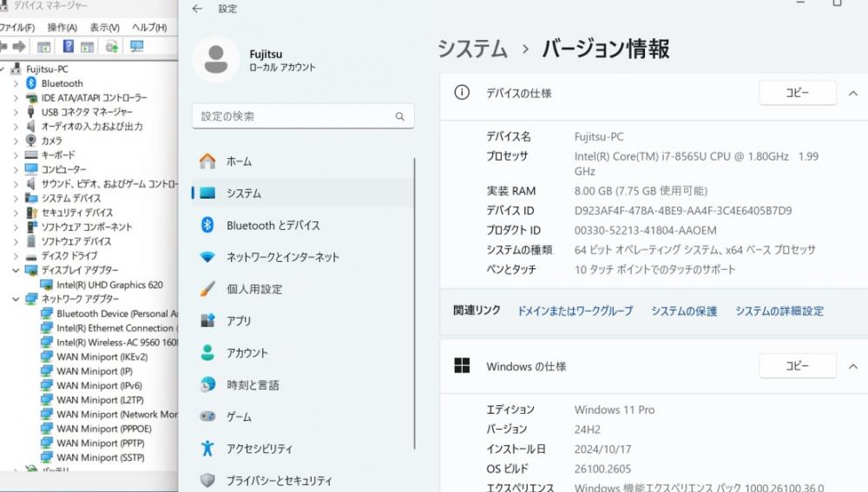Click product ID value 00330-52213-41804-AAOEM
The width and height of the screenshot is (868, 492).
point(646,230)
